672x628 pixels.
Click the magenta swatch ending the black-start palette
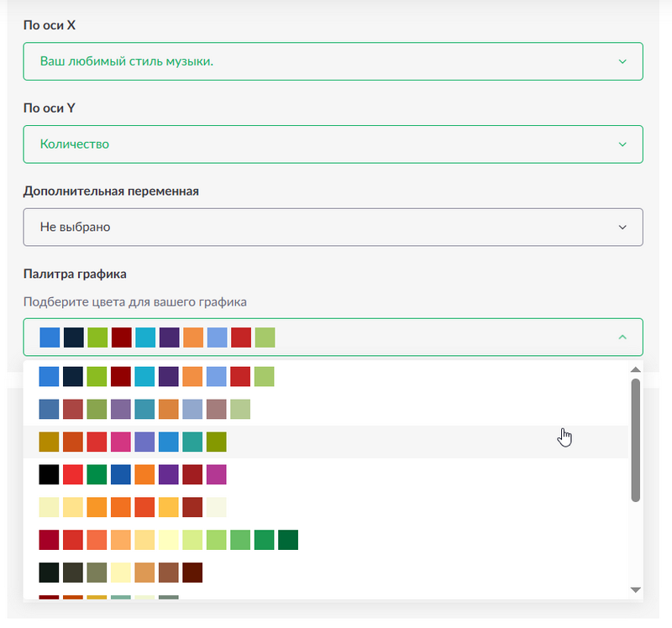point(217,474)
